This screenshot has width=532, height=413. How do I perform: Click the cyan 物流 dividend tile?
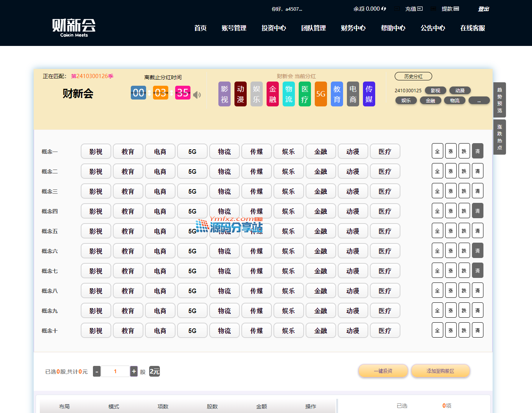point(288,94)
